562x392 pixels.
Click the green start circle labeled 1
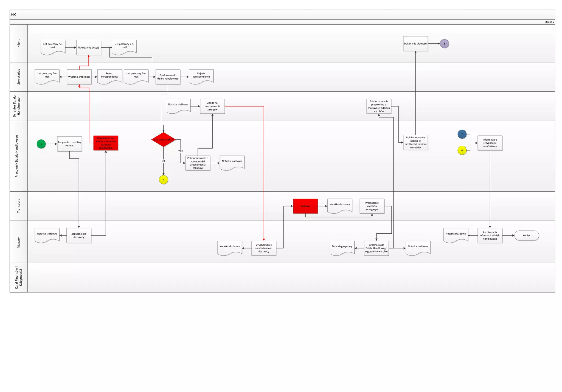click(x=41, y=144)
